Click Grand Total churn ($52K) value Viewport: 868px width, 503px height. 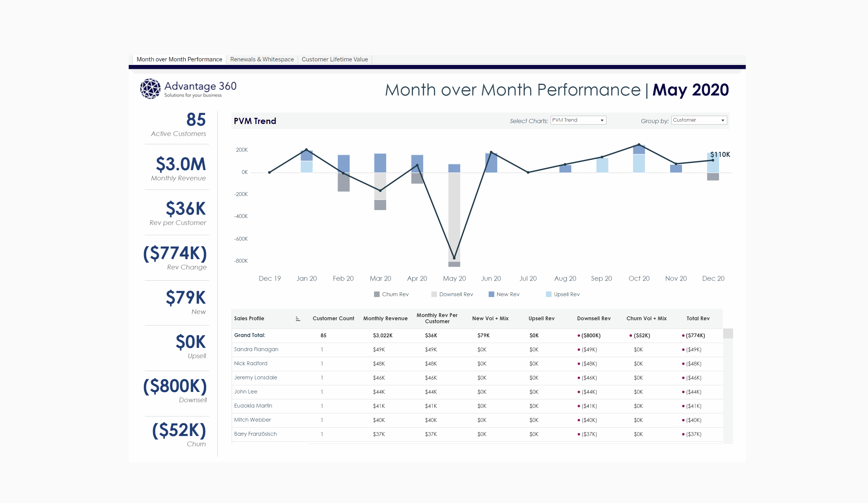(642, 336)
